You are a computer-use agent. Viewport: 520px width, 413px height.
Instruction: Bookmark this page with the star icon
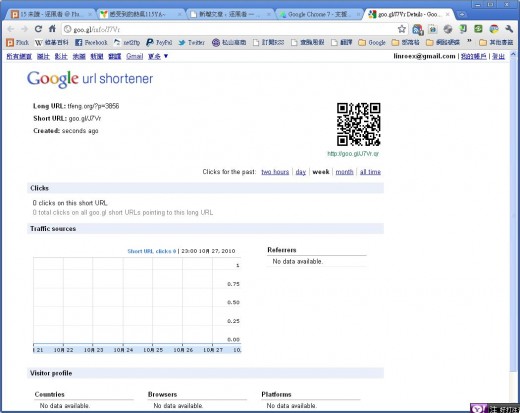click(x=402, y=29)
